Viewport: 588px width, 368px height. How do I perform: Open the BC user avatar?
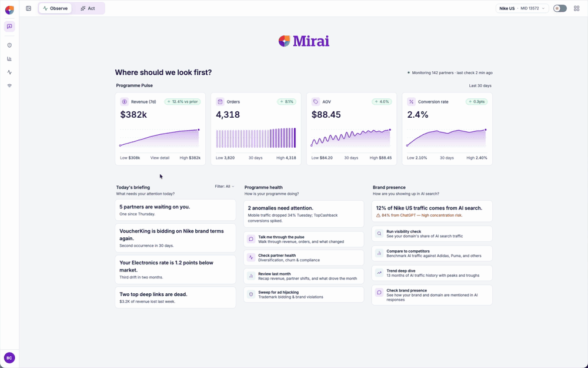[x=9, y=358]
